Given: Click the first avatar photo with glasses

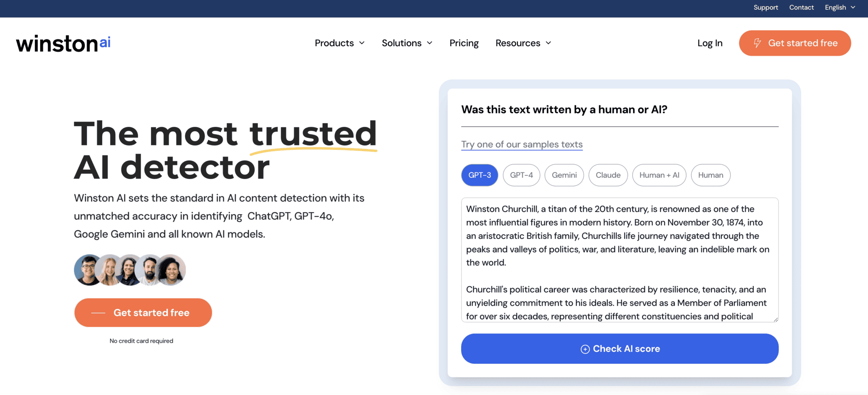Looking at the screenshot, I should (87, 270).
